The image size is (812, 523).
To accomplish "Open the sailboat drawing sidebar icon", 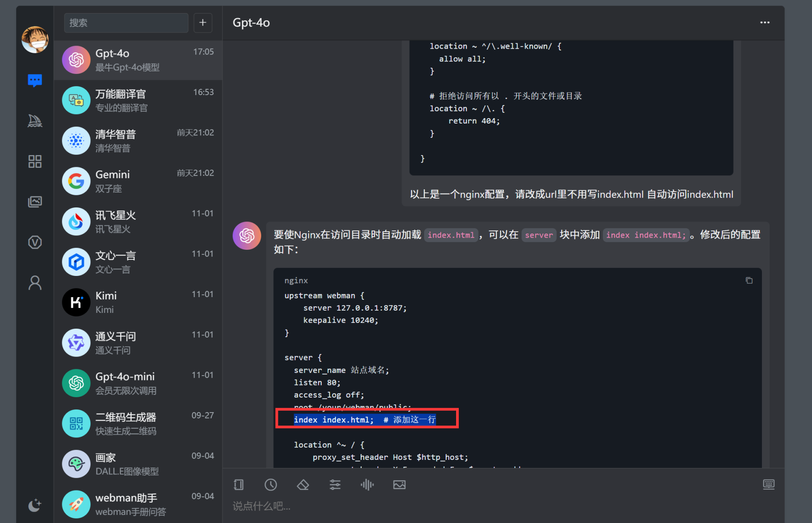I will (35, 120).
